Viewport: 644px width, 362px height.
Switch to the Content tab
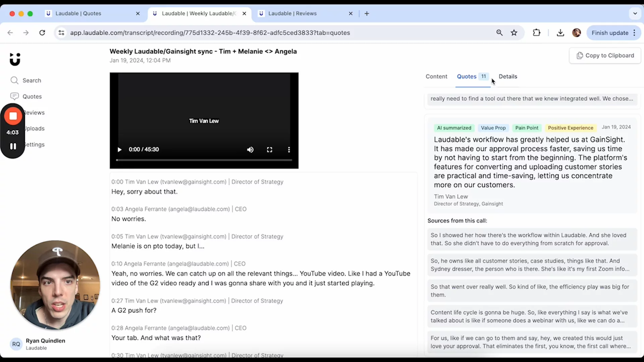click(x=436, y=76)
